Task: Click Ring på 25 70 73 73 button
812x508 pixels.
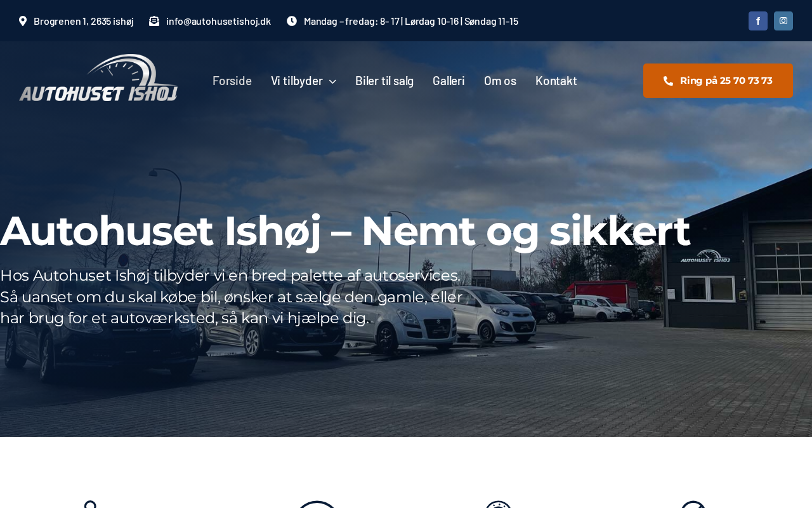Action: 718,81
